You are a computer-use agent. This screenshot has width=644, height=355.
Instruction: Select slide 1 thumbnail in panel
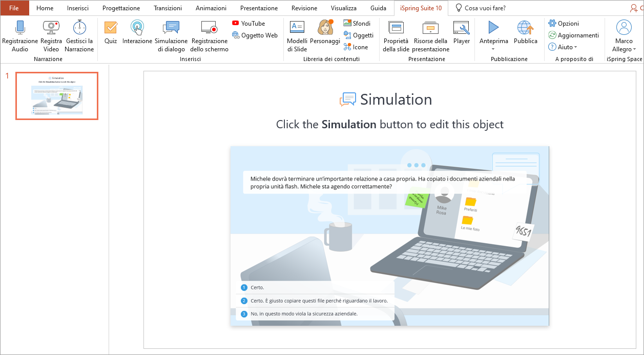point(57,96)
